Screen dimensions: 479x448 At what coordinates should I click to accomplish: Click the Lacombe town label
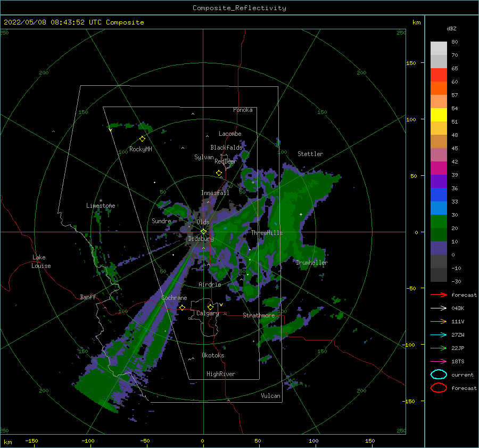point(230,134)
